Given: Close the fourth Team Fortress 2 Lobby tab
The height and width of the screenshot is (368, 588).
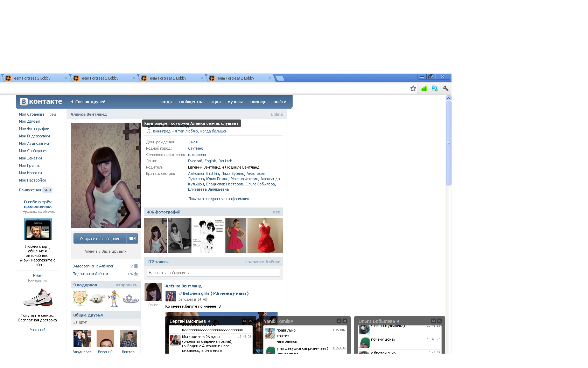Looking at the screenshot, I should [270, 78].
